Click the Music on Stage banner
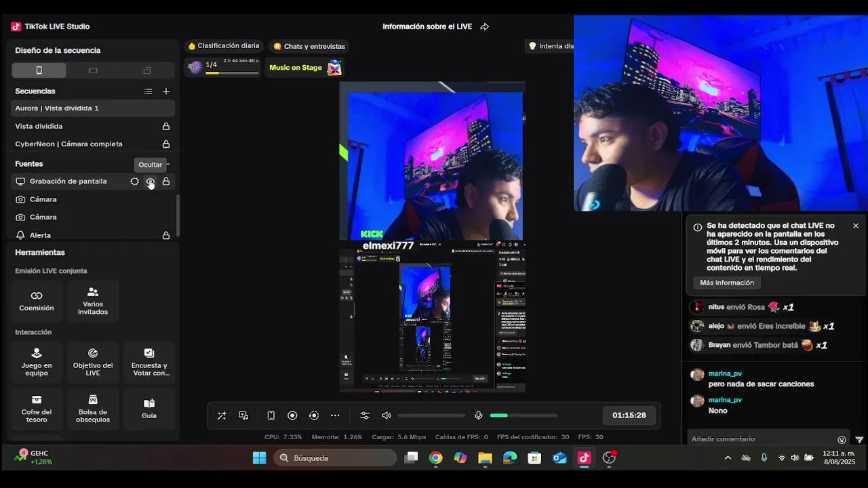Screen dimensions: 868x488 pyautogui.click(x=305, y=67)
